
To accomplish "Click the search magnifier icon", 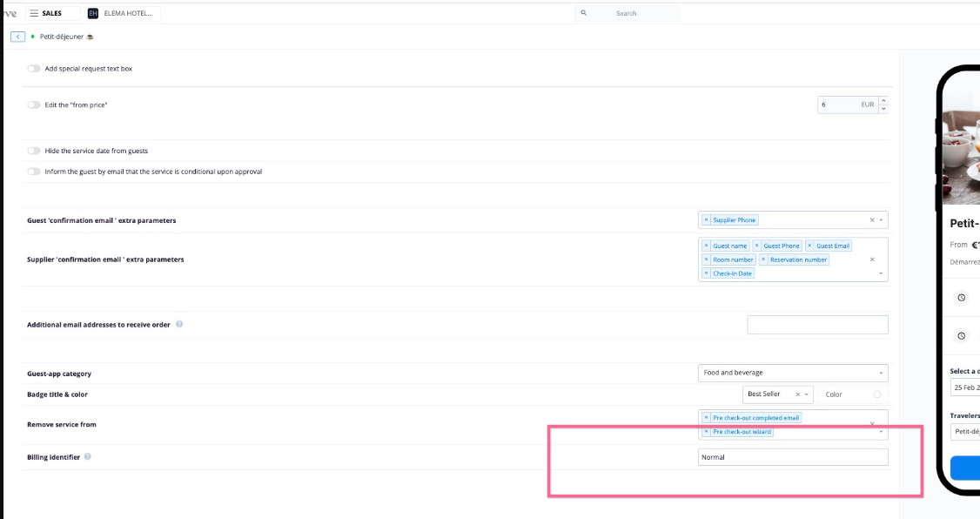I will click(x=584, y=13).
